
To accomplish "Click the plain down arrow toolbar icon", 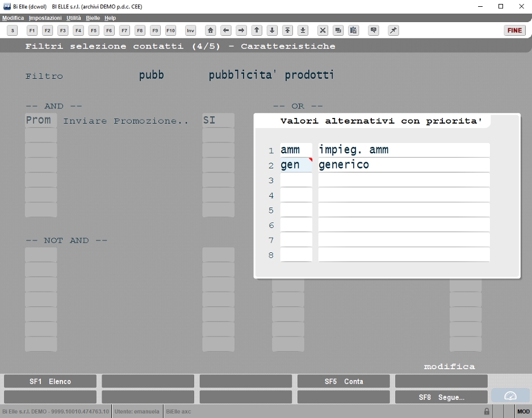I will pos(272,31).
